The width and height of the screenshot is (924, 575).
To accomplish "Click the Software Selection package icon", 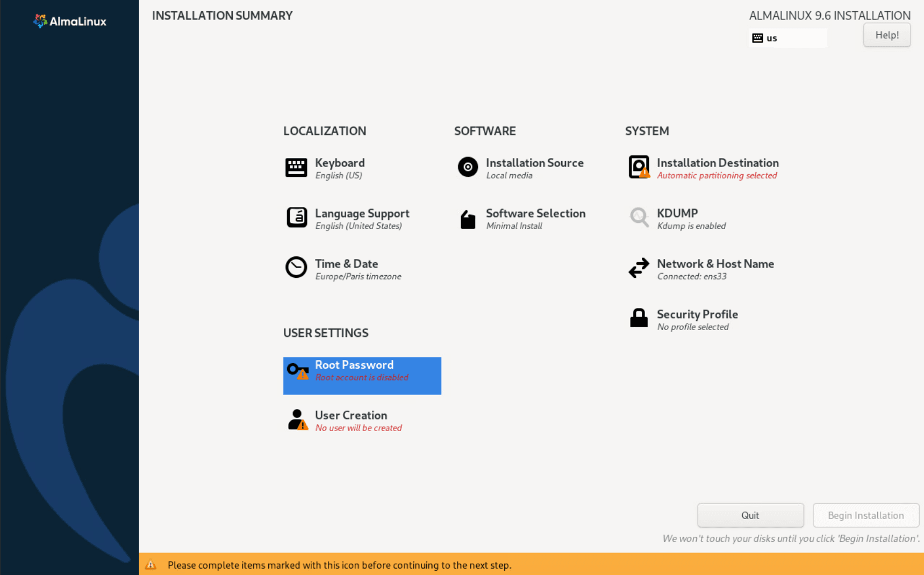I will (468, 219).
